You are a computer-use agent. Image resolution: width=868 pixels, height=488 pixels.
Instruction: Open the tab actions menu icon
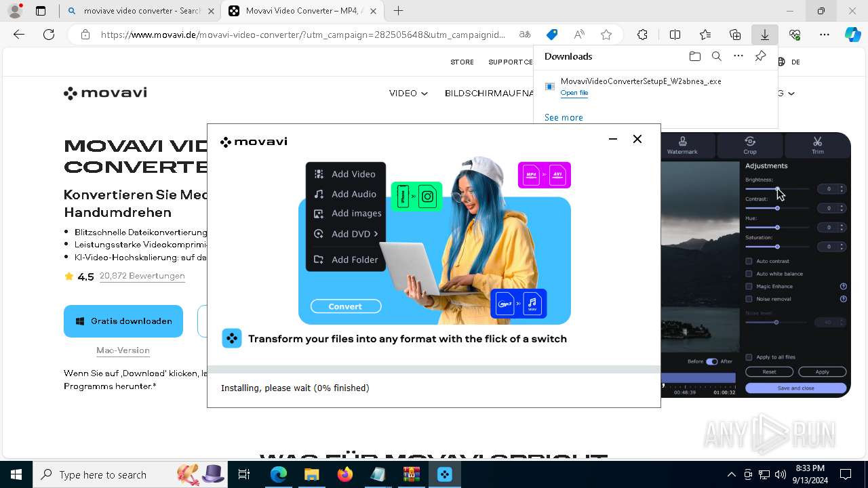tap(41, 11)
